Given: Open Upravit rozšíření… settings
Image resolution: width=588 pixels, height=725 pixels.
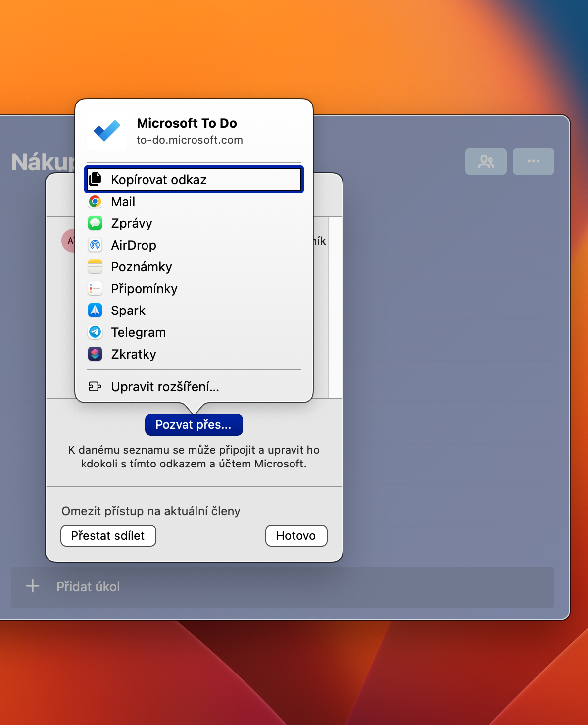Looking at the screenshot, I should click(194, 387).
